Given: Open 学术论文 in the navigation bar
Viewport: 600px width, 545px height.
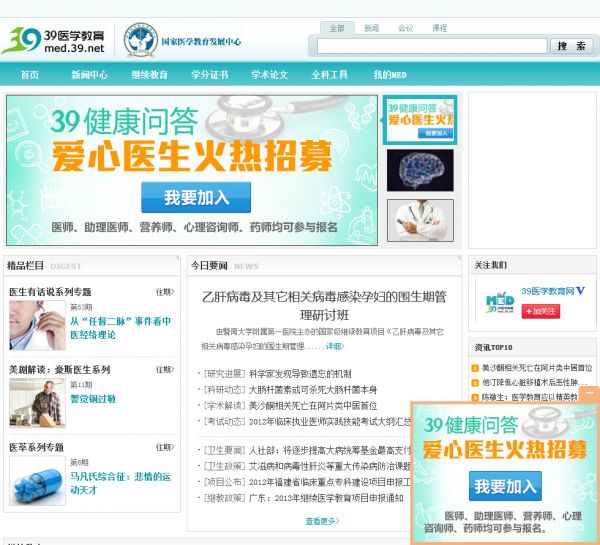Looking at the screenshot, I should [x=269, y=75].
